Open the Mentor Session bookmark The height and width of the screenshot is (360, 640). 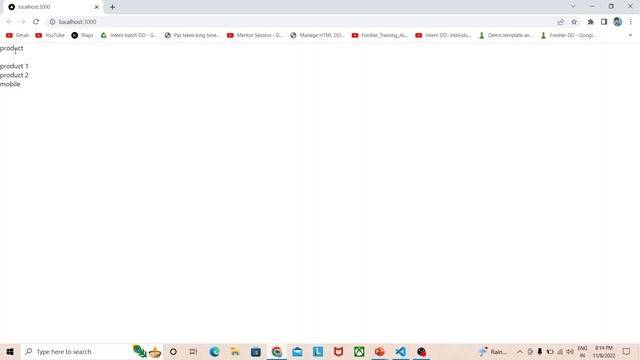click(255, 36)
